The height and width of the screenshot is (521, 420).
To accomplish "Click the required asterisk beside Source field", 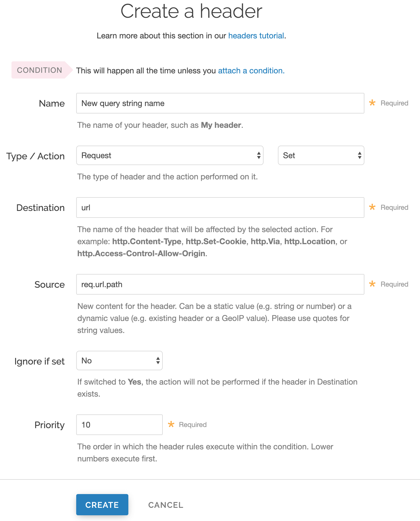I will tap(372, 284).
